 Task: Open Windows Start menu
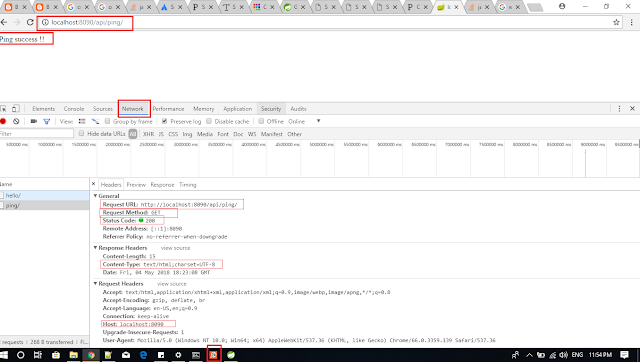[x=4, y=355]
